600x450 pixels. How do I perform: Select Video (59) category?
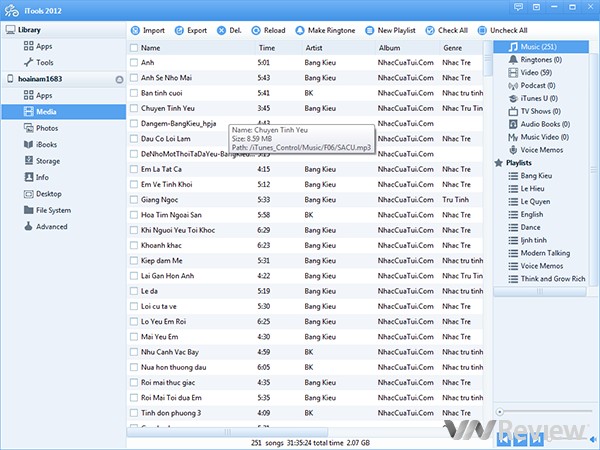(x=530, y=72)
